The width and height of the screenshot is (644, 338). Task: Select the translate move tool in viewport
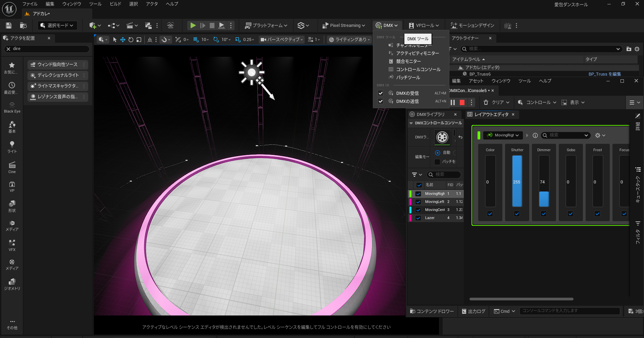coord(123,40)
